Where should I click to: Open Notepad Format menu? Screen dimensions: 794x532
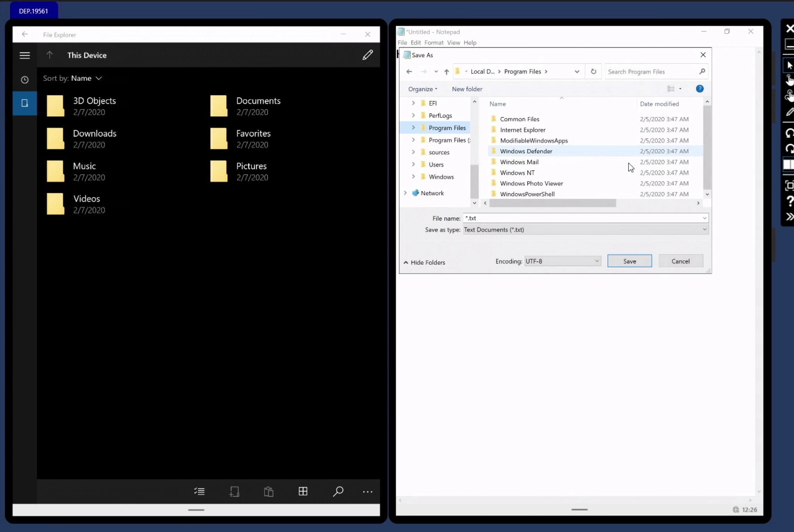click(434, 43)
